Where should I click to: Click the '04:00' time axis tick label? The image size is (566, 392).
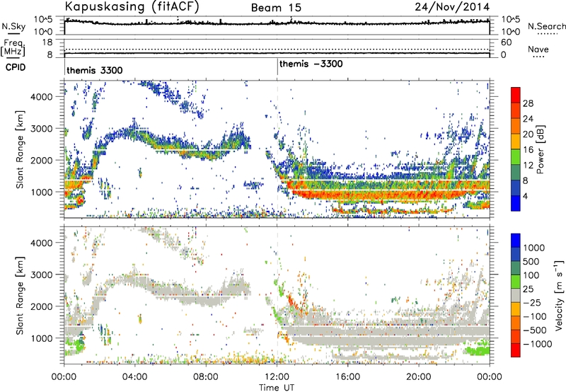134,377
